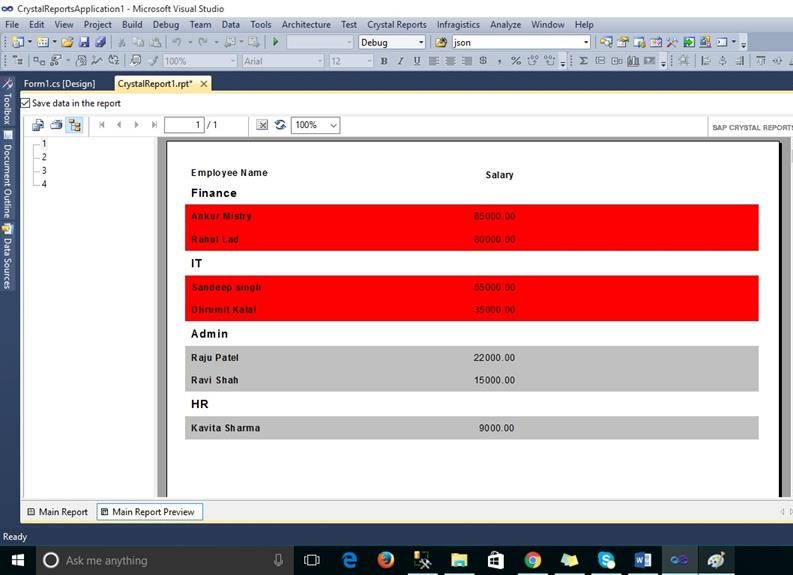793x575 pixels.
Task: Go to the first preview page
Action: point(102,125)
